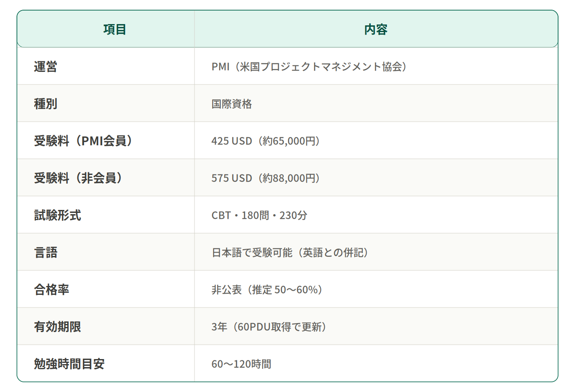This screenshot has height=392, width=575.
Task: Select the 種別 row label
Action: click(46, 103)
